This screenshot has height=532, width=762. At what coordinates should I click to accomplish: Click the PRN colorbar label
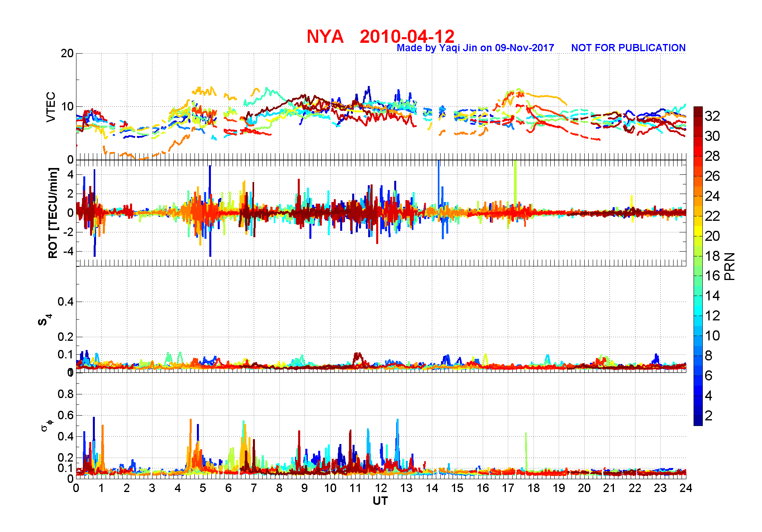point(730,266)
